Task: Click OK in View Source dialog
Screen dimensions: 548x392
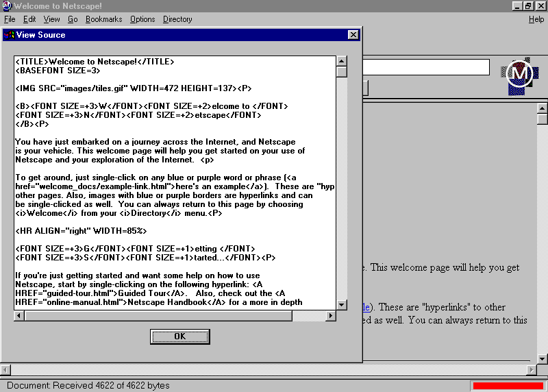Action: click(x=180, y=336)
